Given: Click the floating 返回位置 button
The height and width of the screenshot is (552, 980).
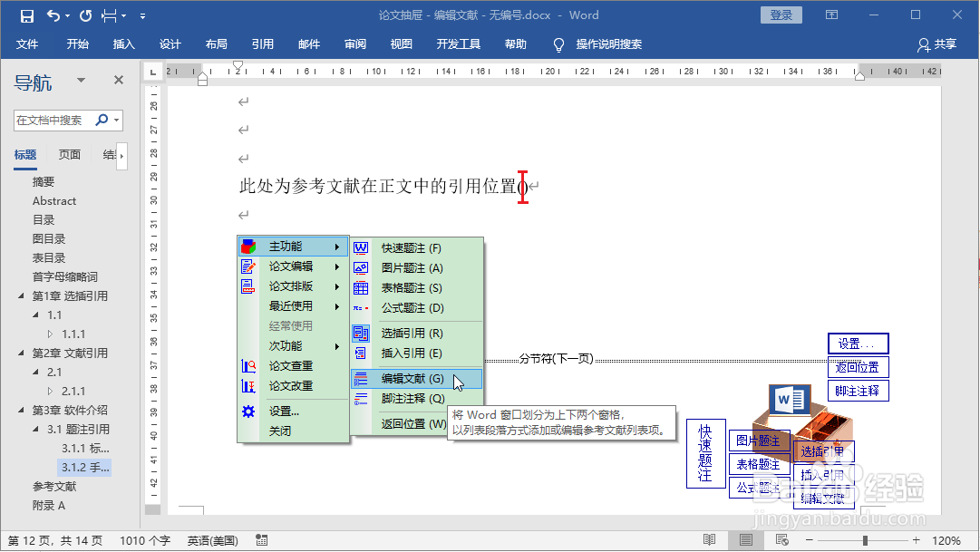Looking at the screenshot, I should point(859,367).
